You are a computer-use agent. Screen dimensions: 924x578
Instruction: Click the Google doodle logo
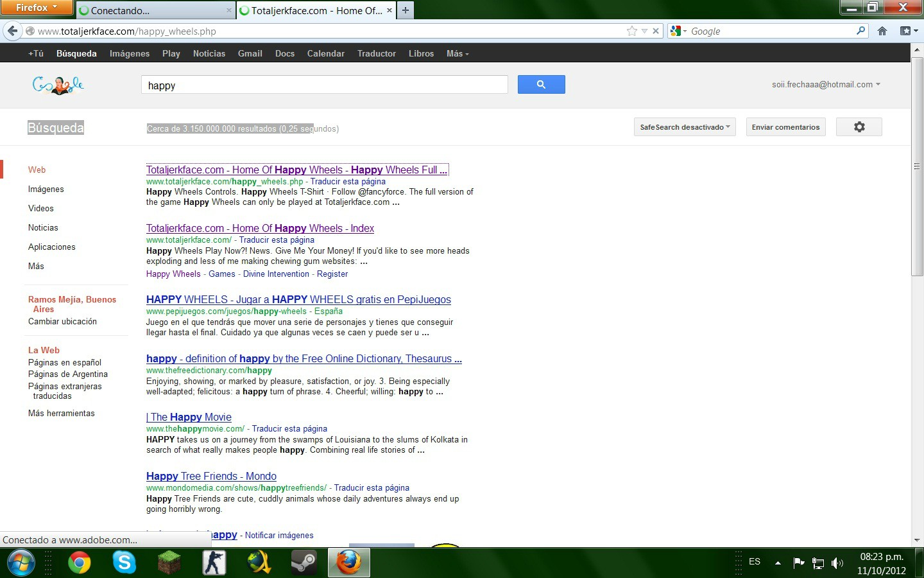click(58, 85)
